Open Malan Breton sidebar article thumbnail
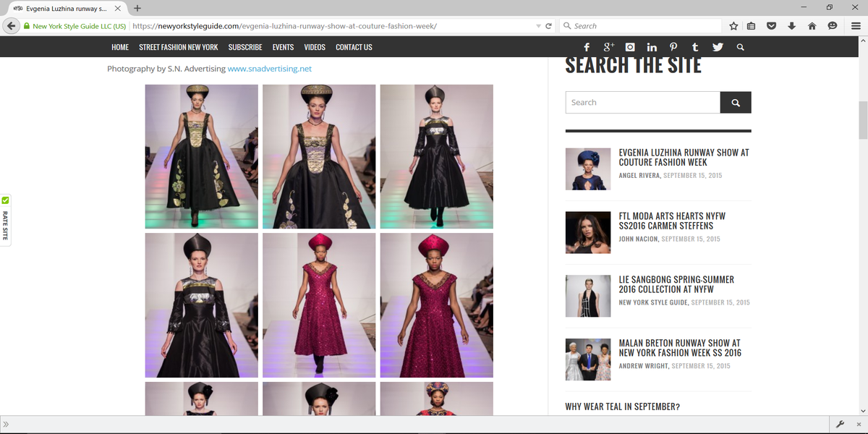This screenshot has width=868, height=434. click(588, 359)
